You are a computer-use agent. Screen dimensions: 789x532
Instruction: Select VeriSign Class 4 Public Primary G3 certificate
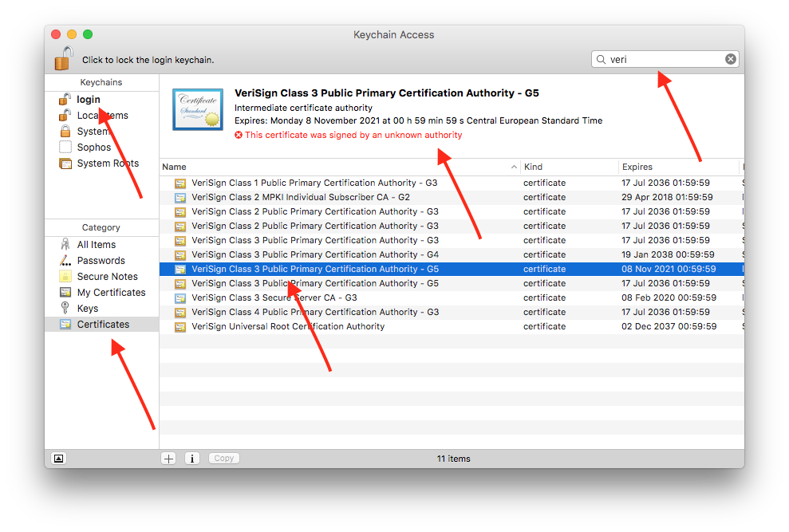click(x=452, y=312)
